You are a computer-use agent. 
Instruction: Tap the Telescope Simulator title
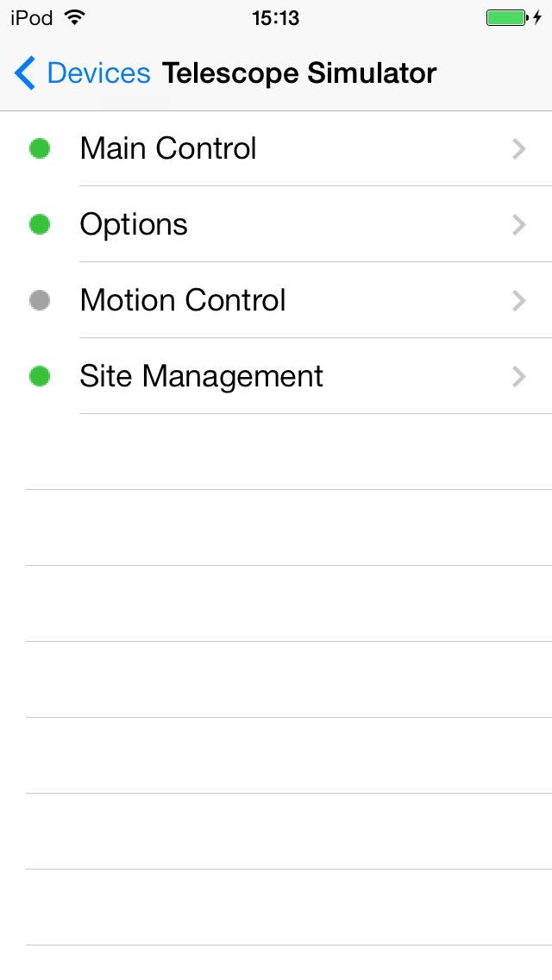click(x=299, y=73)
